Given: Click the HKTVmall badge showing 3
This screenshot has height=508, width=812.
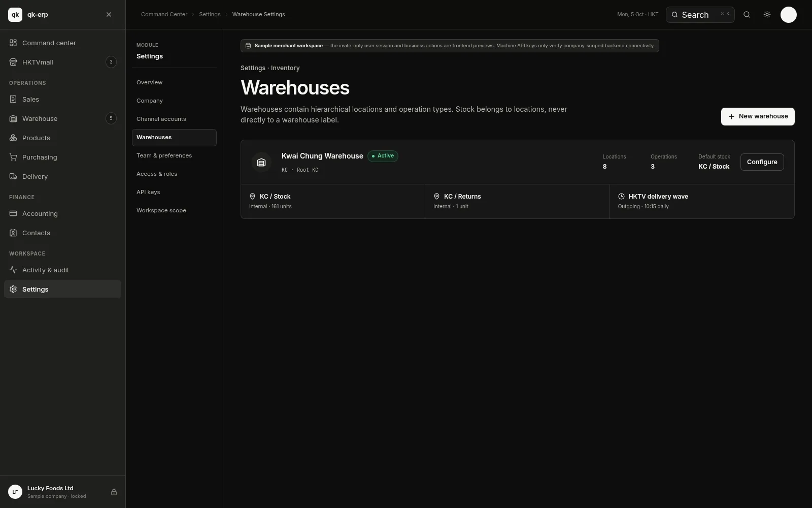Looking at the screenshot, I should [x=111, y=62].
